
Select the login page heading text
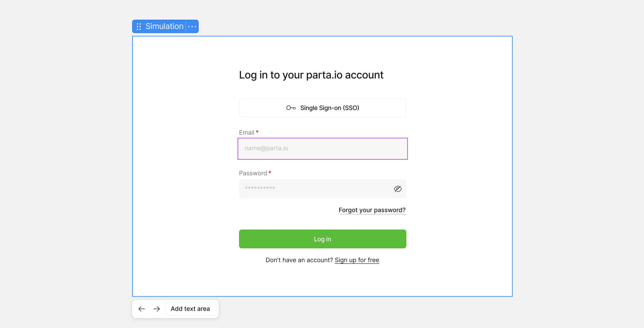pos(311,75)
